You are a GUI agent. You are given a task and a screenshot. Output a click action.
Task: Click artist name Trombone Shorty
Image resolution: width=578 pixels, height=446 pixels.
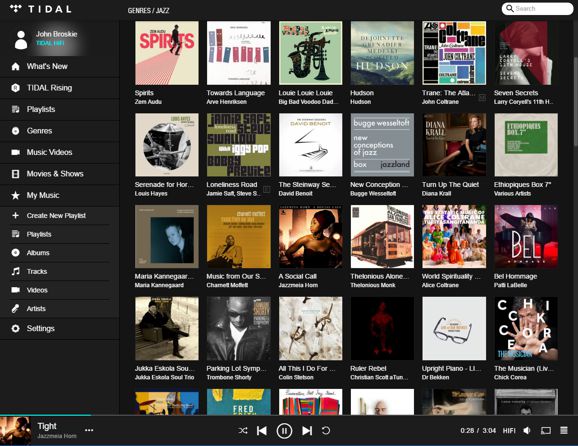click(229, 377)
